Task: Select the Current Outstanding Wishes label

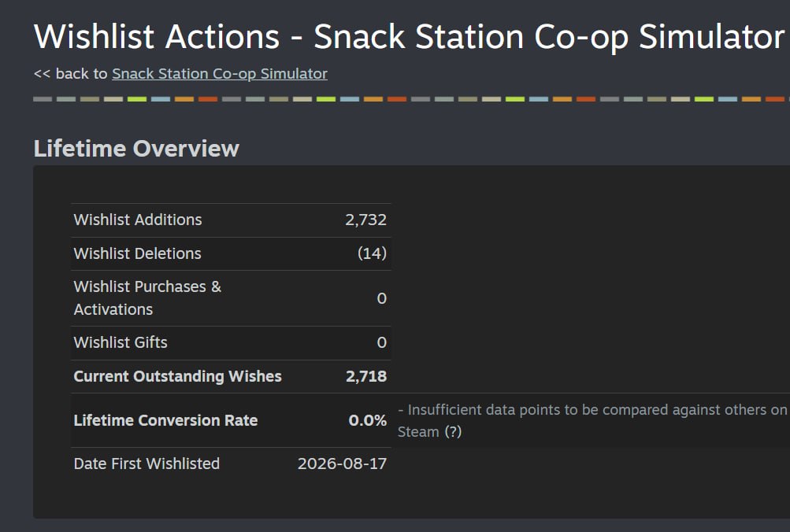Action: click(x=177, y=376)
